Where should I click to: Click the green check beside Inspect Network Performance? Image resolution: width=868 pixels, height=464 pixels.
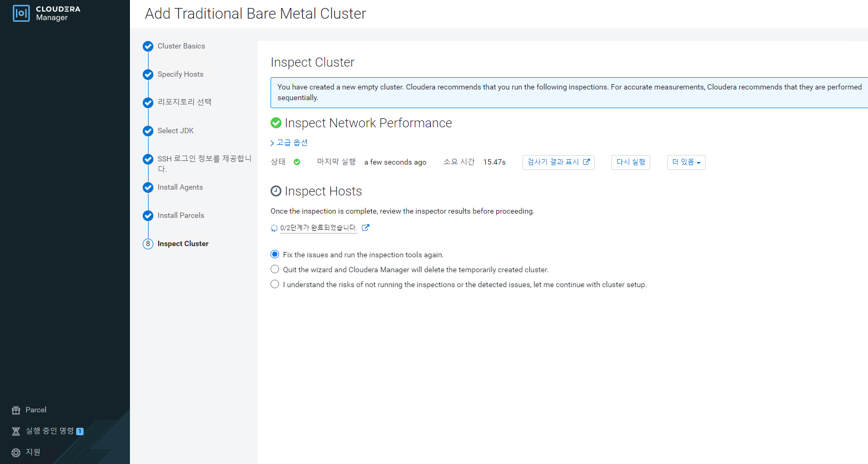[276, 123]
